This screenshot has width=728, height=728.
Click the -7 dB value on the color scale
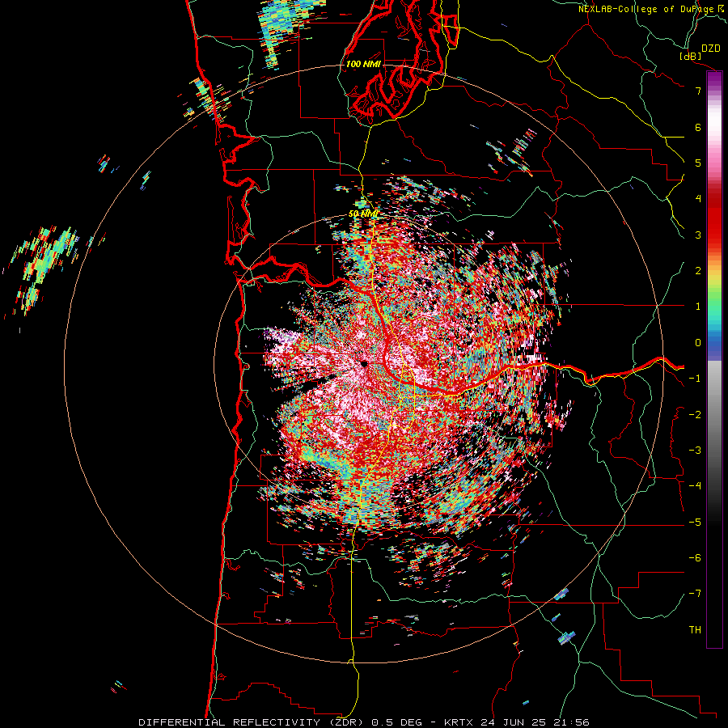(695, 594)
